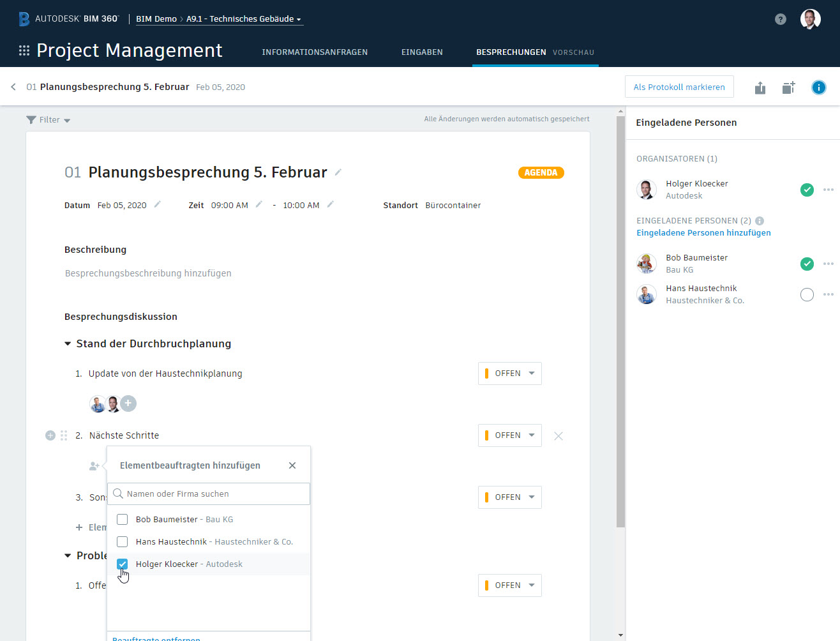Viewport: 840px width, 641px height.
Task: Open the Filter dropdown
Action: point(49,120)
